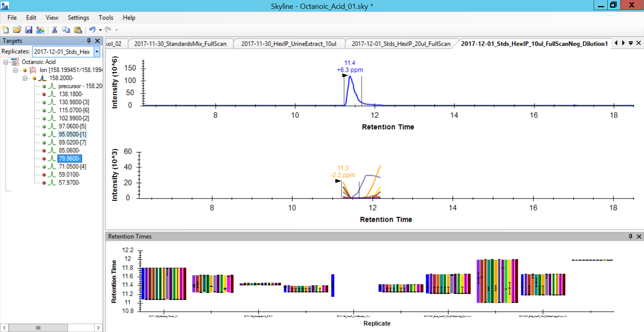Open the undo history dropdown arrow
644x332 pixels.
coord(100,30)
